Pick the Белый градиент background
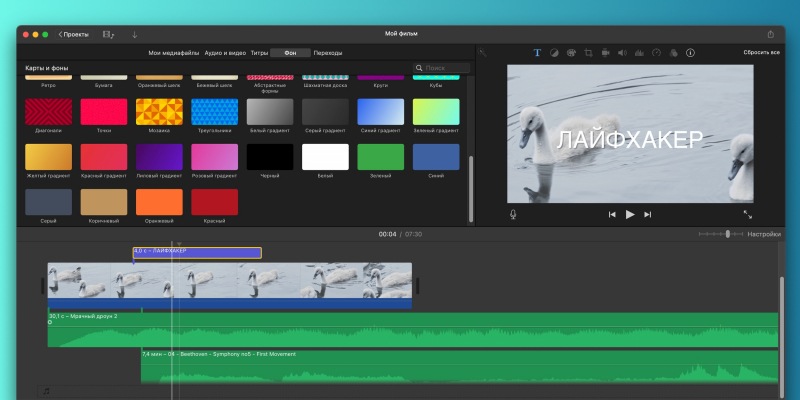Image resolution: width=800 pixels, height=400 pixels. point(270,112)
